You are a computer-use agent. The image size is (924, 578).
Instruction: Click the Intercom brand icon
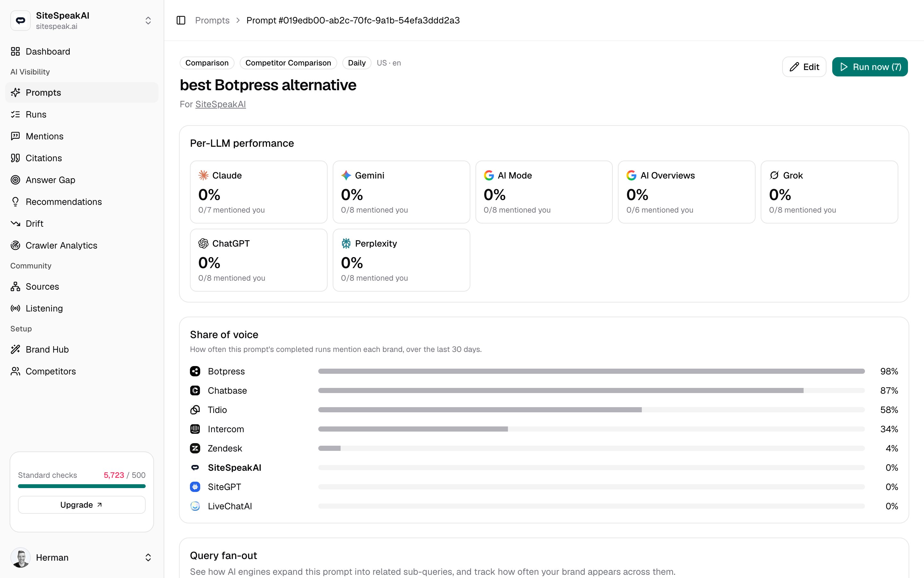click(x=195, y=429)
